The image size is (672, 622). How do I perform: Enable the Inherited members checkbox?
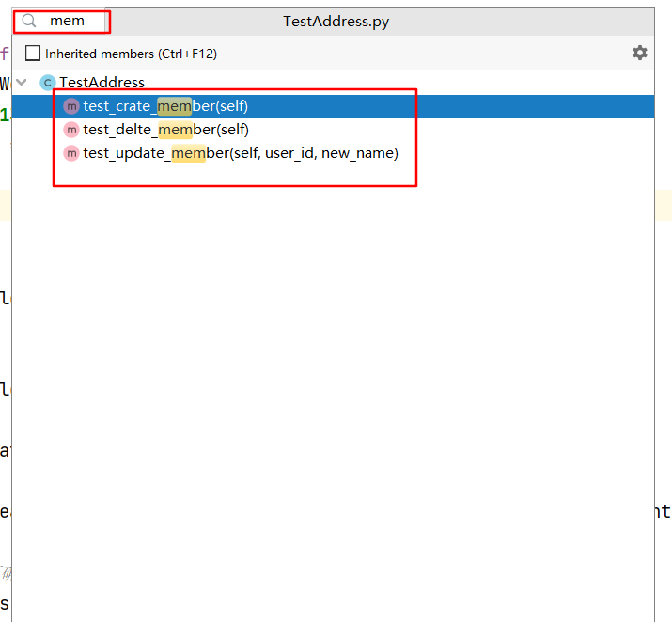tap(33, 54)
